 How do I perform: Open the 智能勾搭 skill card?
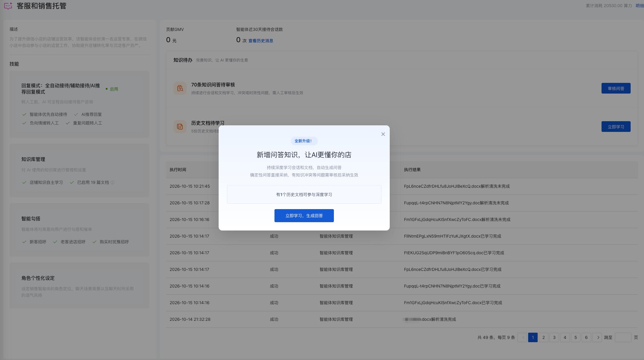click(x=79, y=230)
